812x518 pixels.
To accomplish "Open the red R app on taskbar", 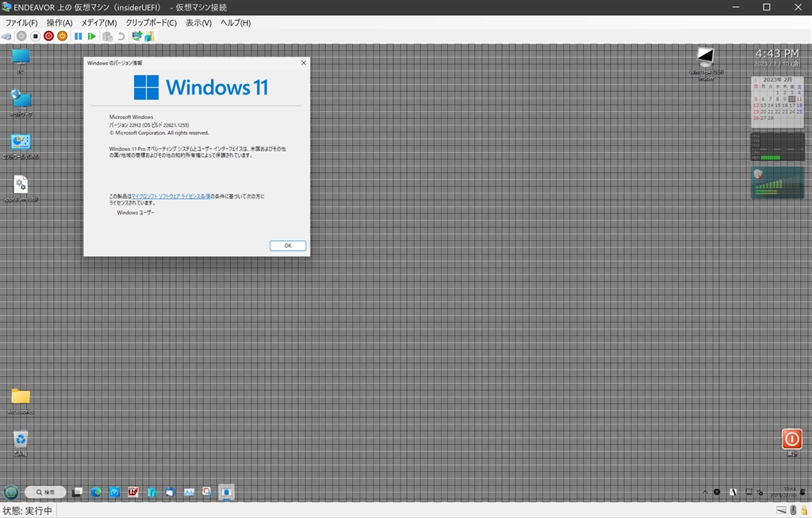I will pyautogui.click(x=133, y=492).
